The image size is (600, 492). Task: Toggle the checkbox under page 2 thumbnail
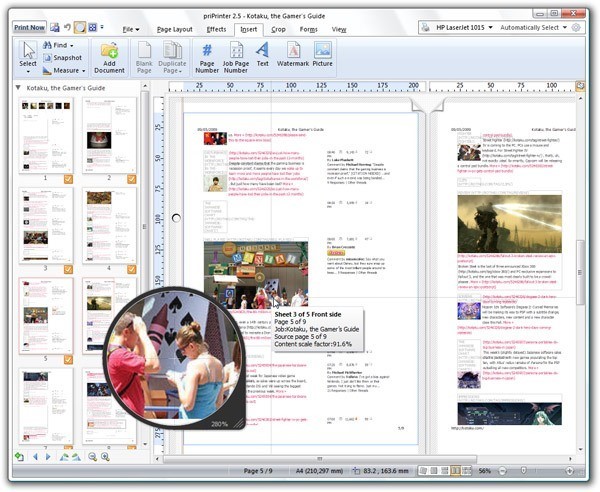131,179
